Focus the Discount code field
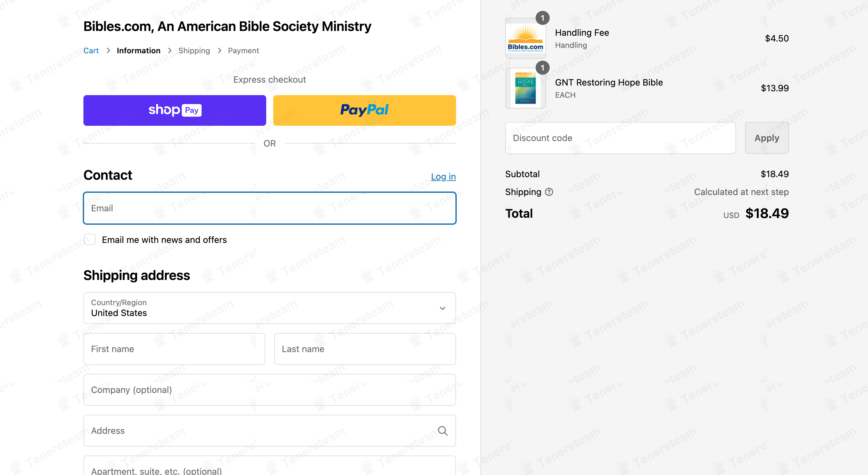This screenshot has height=475, width=868. click(x=620, y=138)
